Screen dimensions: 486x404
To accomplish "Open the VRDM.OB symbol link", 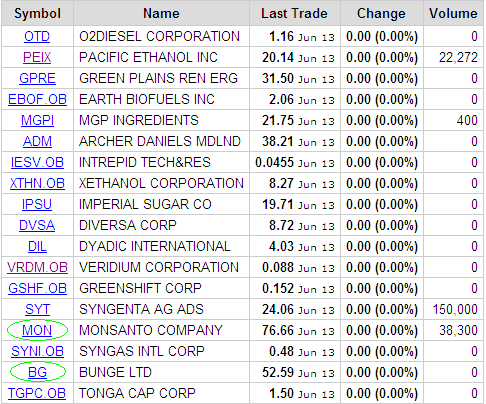I will 37,267.
